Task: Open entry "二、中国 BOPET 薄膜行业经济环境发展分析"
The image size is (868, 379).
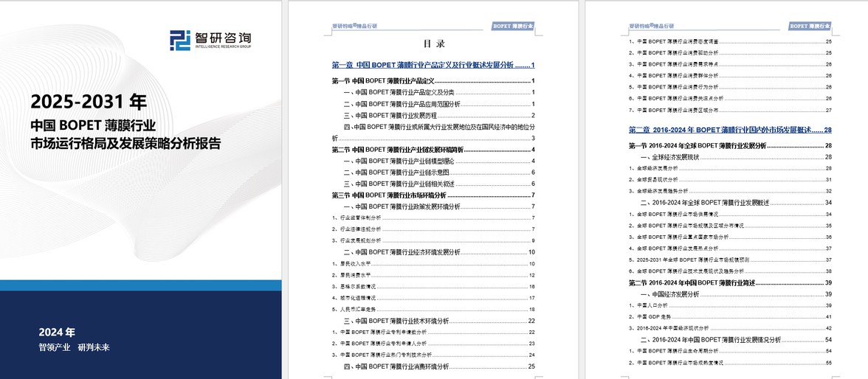Action: (440, 252)
